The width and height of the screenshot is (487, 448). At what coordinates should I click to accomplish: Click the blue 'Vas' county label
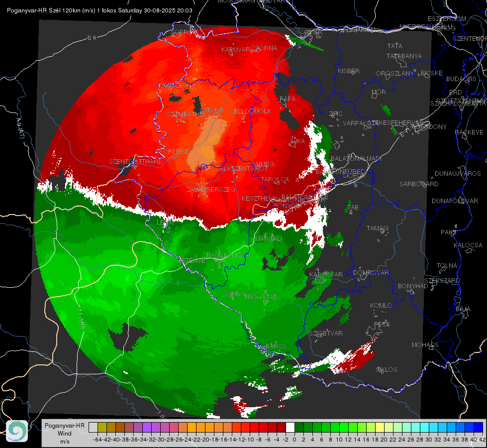coord(203,167)
